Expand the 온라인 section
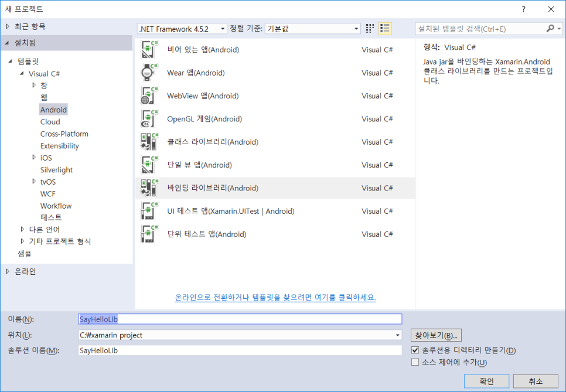The height and width of the screenshot is (392, 566). 8,271
